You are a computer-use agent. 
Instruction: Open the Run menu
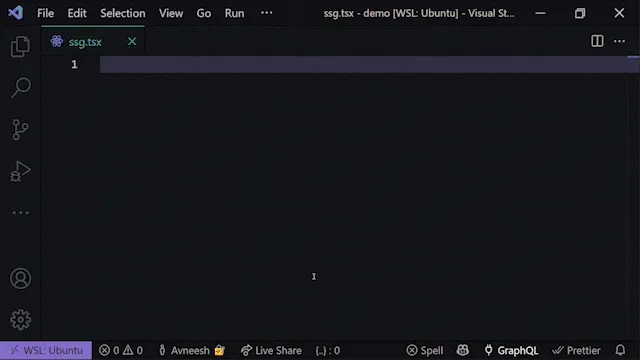(x=234, y=13)
